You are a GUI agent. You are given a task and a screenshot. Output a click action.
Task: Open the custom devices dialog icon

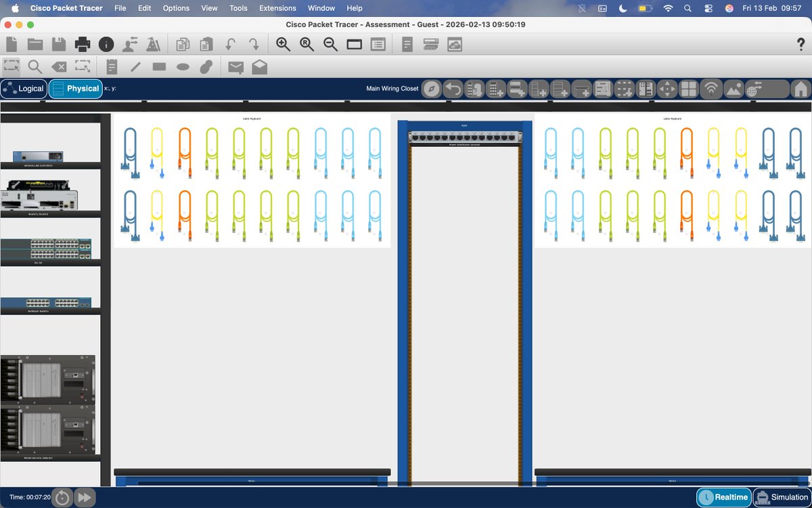point(378,45)
